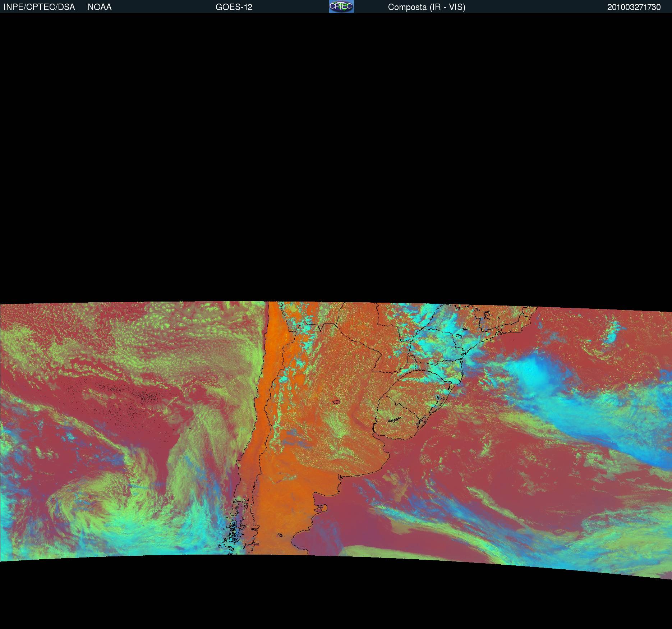Screen dimensions: 672x629
Task: Click the NOAA label in the header
Action: [x=100, y=7]
